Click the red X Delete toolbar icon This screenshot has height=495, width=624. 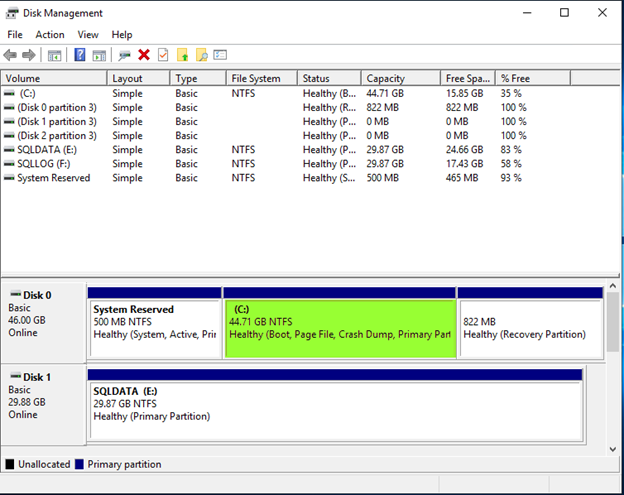point(144,55)
